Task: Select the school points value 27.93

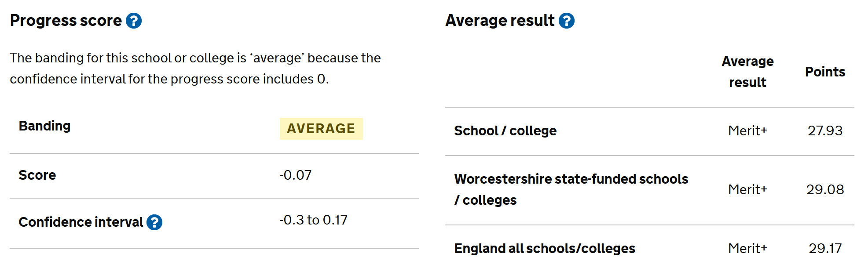Action: tap(825, 131)
